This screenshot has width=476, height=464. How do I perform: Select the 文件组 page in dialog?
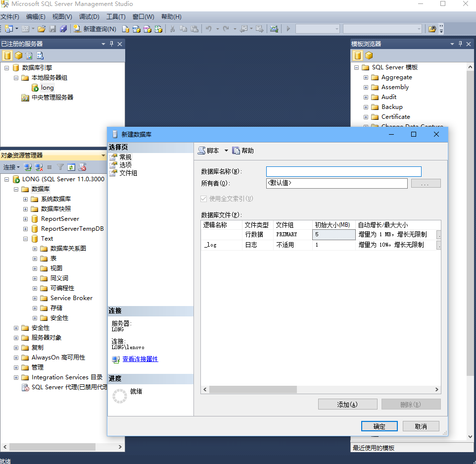tap(128, 173)
